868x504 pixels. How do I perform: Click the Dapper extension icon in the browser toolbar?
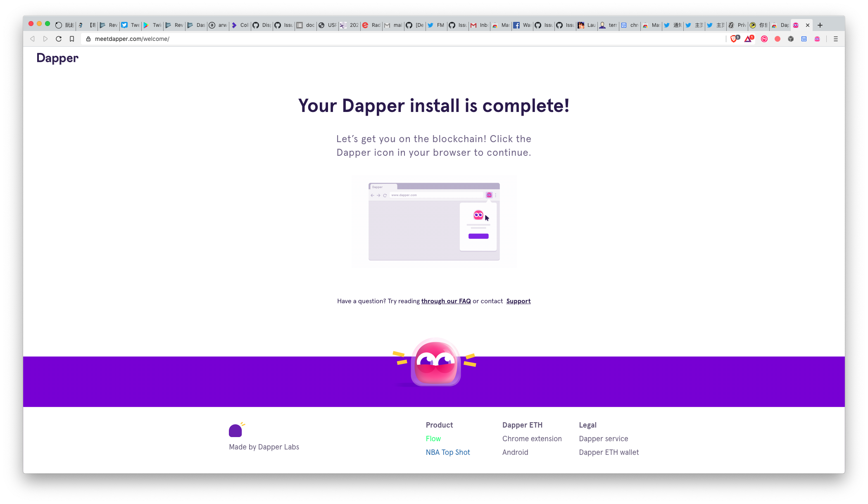(817, 39)
